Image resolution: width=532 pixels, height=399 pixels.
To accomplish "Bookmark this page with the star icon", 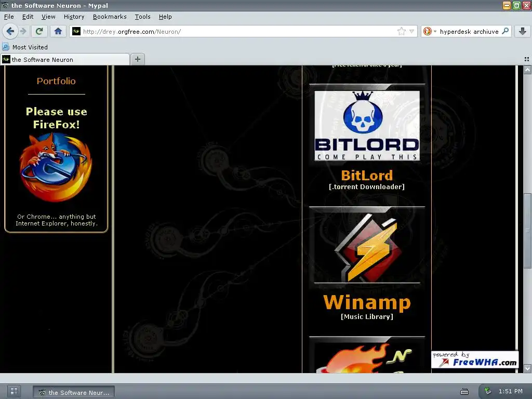I will (x=402, y=32).
